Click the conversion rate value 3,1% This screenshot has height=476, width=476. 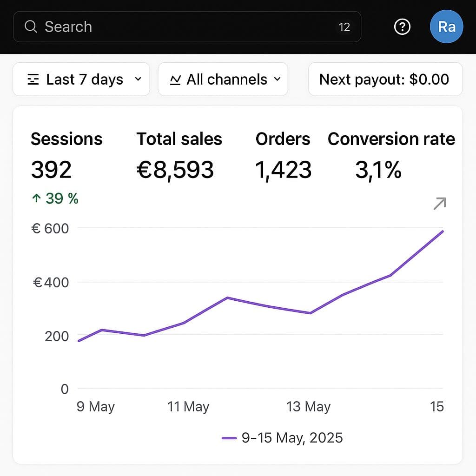click(378, 170)
